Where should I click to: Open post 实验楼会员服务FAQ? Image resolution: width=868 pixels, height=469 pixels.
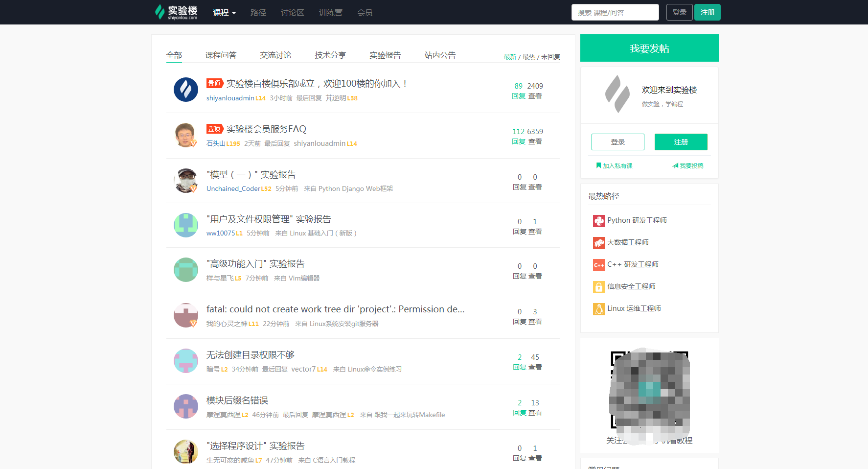click(266, 129)
